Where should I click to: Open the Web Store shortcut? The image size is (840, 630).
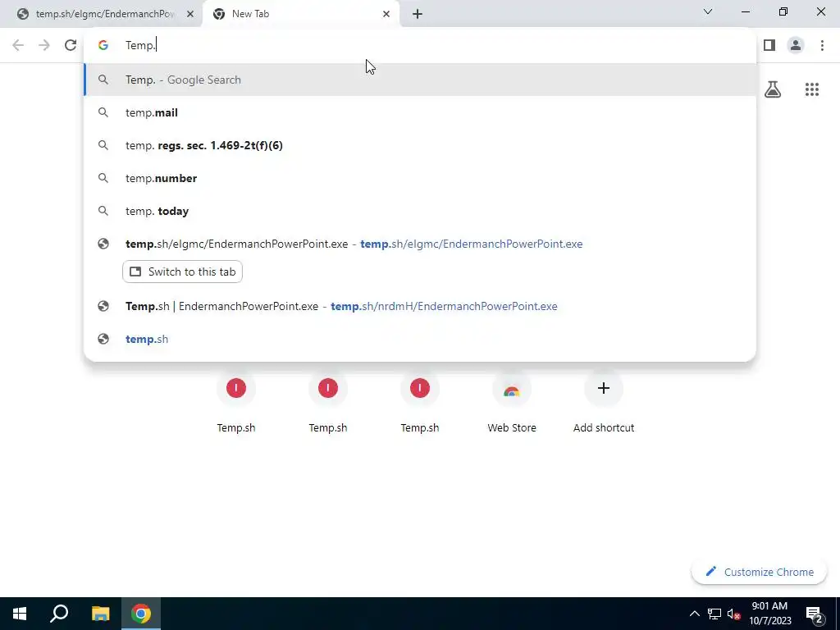pos(512,400)
